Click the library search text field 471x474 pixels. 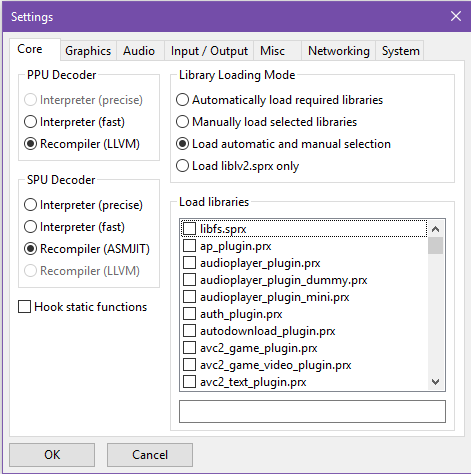click(x=312, y=412)
